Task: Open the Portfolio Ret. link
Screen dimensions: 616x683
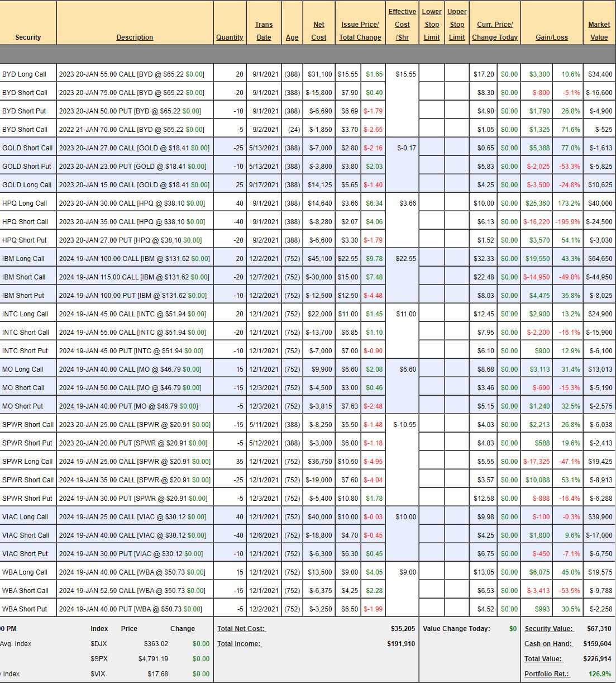Action: (547, 674)
